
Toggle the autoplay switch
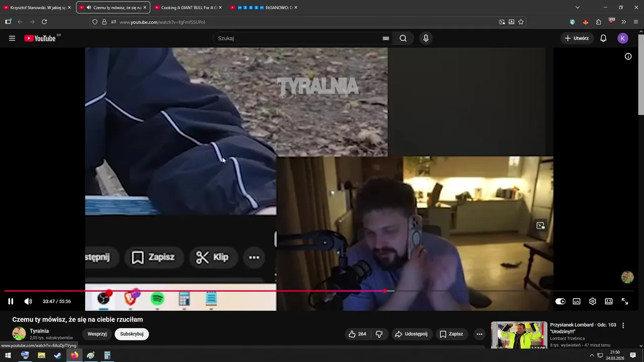(x=560, y=301)
